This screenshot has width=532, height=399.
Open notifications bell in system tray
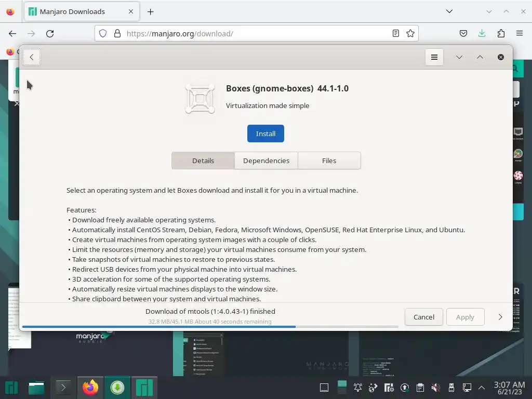(x=357, y=388)
